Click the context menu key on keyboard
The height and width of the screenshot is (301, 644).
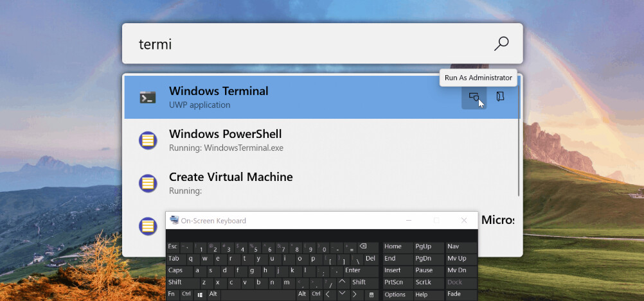point(371,295)
